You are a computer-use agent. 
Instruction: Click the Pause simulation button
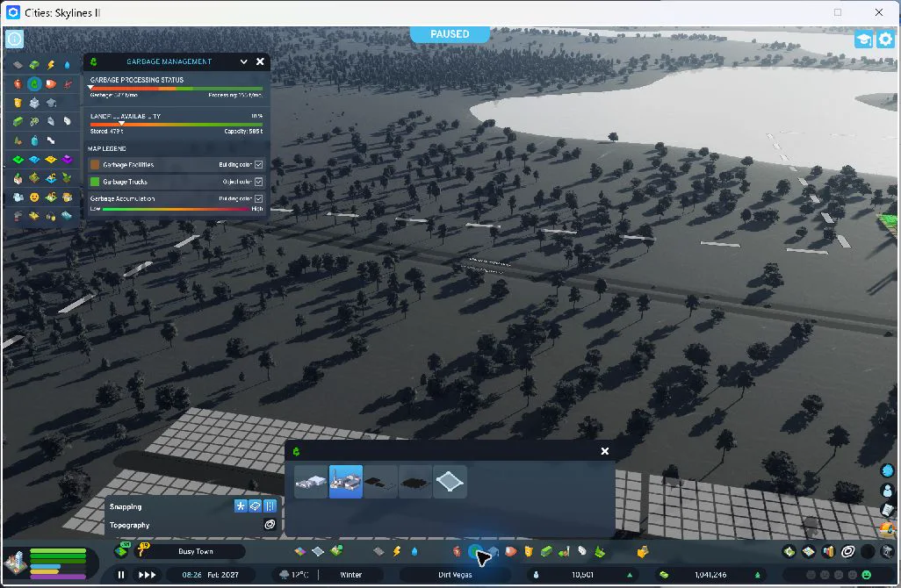click(120, 575)
